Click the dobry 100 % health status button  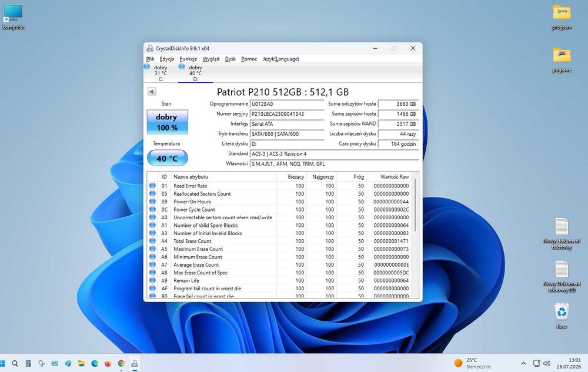point(167,122)
